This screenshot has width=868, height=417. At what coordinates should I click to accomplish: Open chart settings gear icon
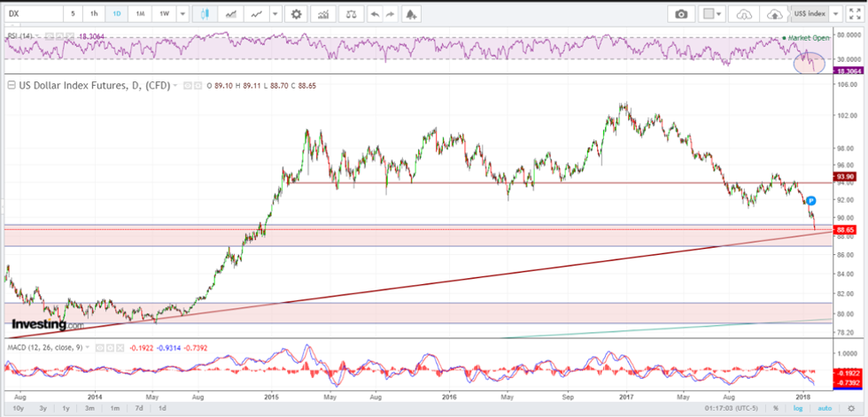click(x=296, y=14)
